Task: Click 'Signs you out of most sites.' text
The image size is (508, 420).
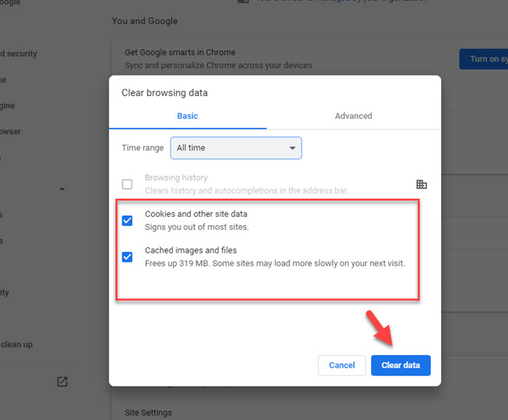Action: [x=197, y=227]
